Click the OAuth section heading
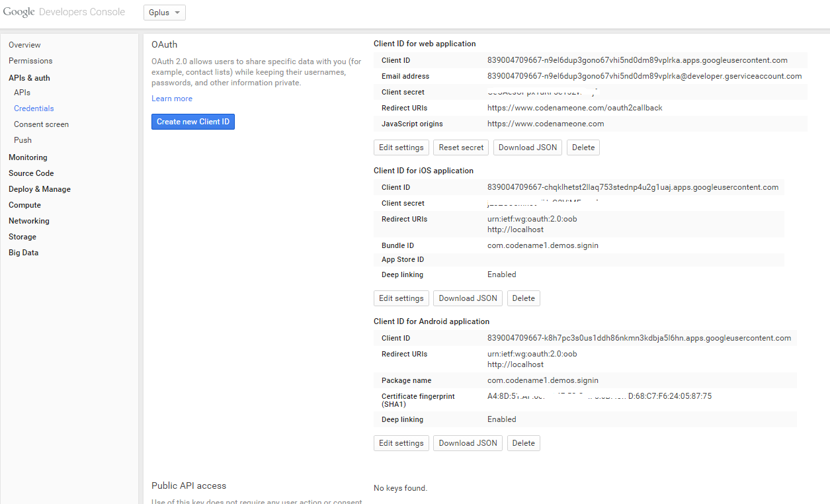This screenshot has height=504, width=830. (165, 44)
